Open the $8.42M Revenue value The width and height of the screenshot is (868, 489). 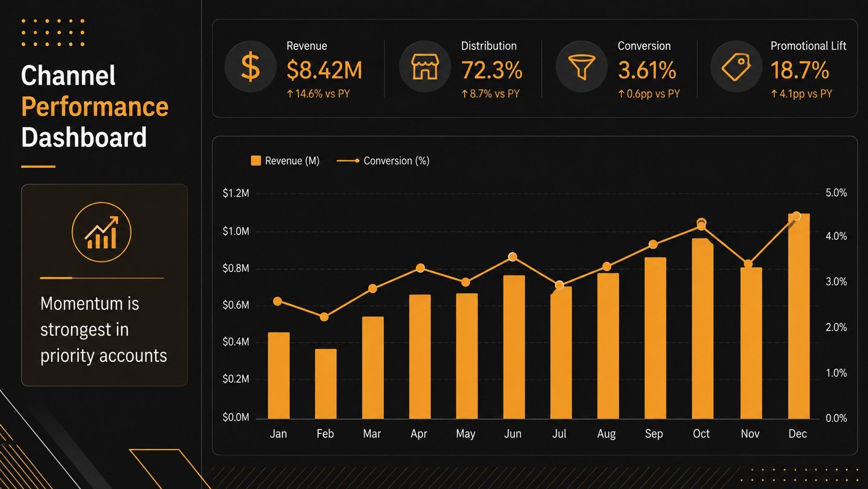(x=324, y=70)
